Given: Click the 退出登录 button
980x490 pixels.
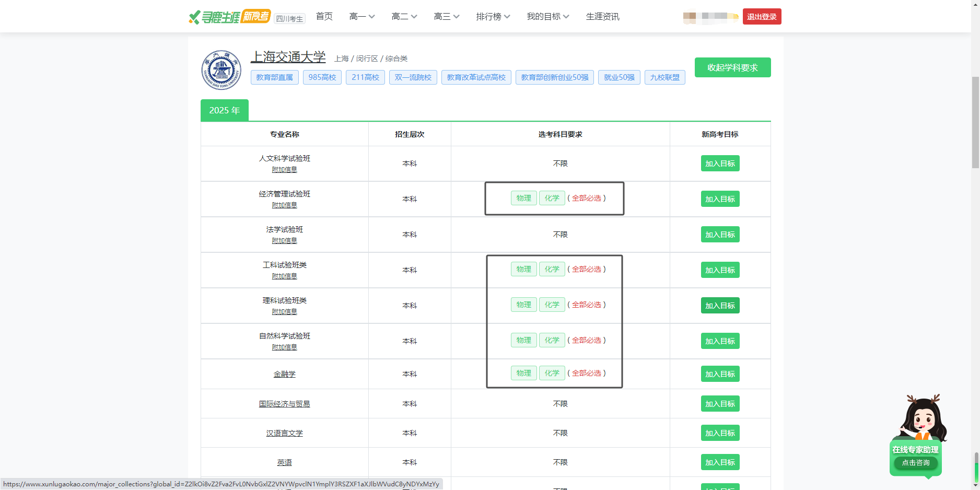Looking at the screenshot, I should point(762,17).
